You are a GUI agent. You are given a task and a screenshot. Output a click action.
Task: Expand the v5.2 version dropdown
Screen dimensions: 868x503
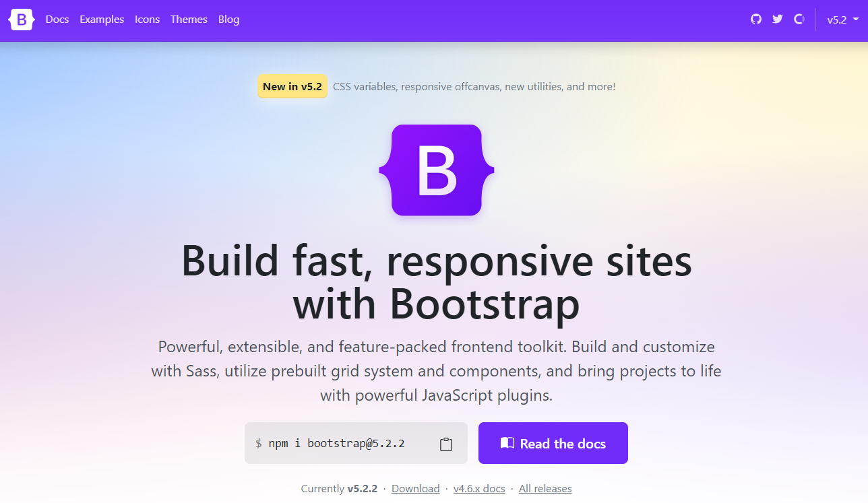(843, 20)
